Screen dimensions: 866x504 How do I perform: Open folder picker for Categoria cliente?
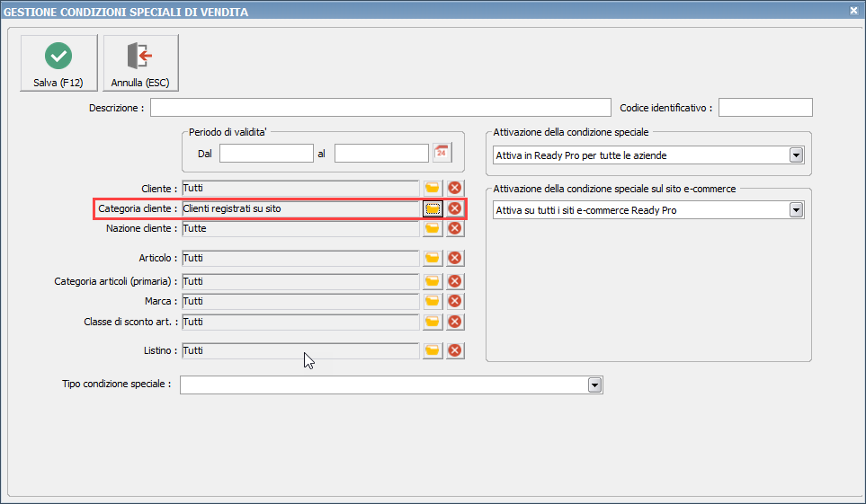tap(433, 208)
